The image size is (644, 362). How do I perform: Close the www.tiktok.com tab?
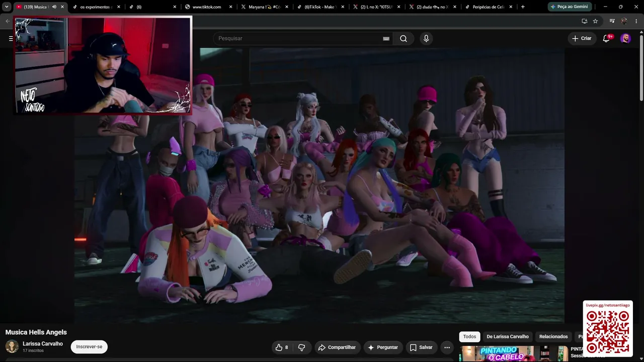coord(231,7)
